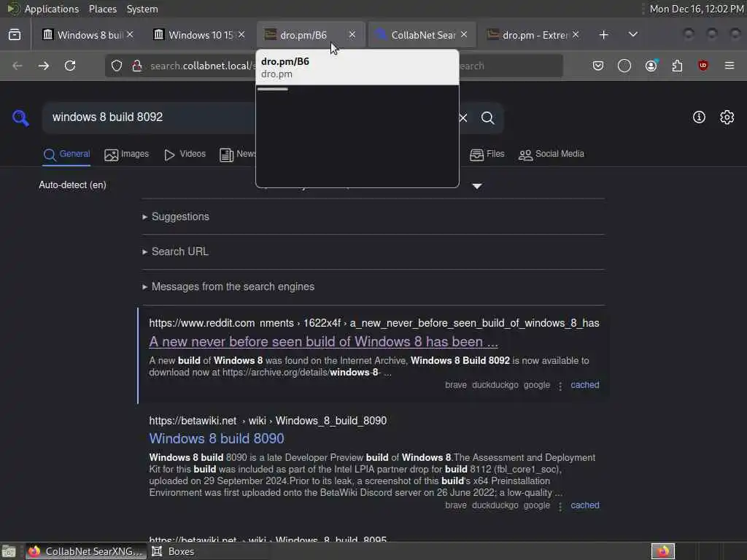
Task: Open the filter dropdown arrow above Suggestions
Action: pyautogui.click(x=477, y=186)
